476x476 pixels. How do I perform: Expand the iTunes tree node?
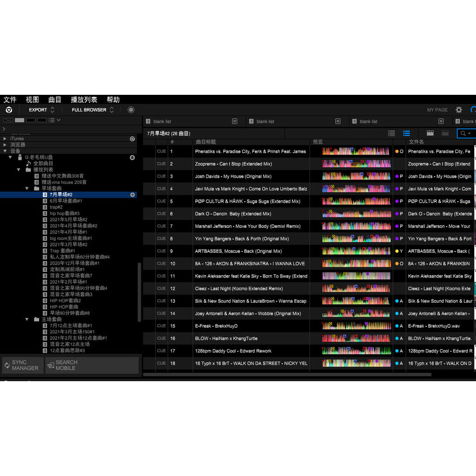5,139
